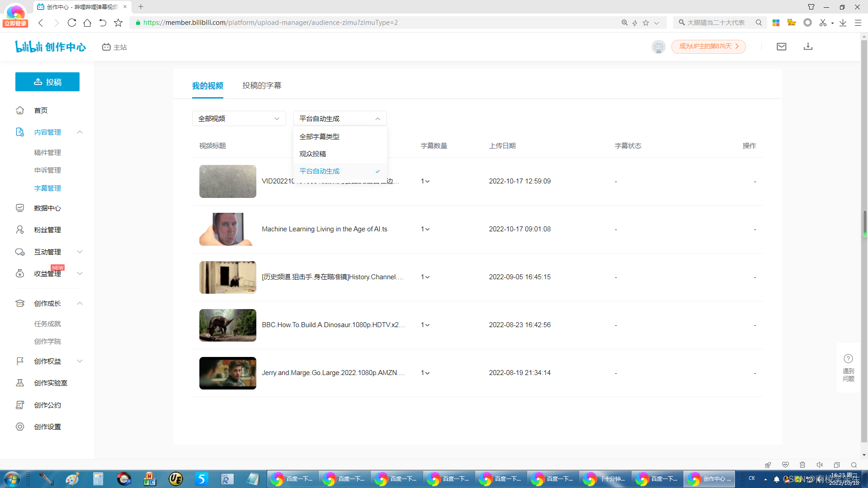Open 稿件管理 in sidebar menu
The height and width of the screenshot is (488, 868).
click(x=47, y=153)
